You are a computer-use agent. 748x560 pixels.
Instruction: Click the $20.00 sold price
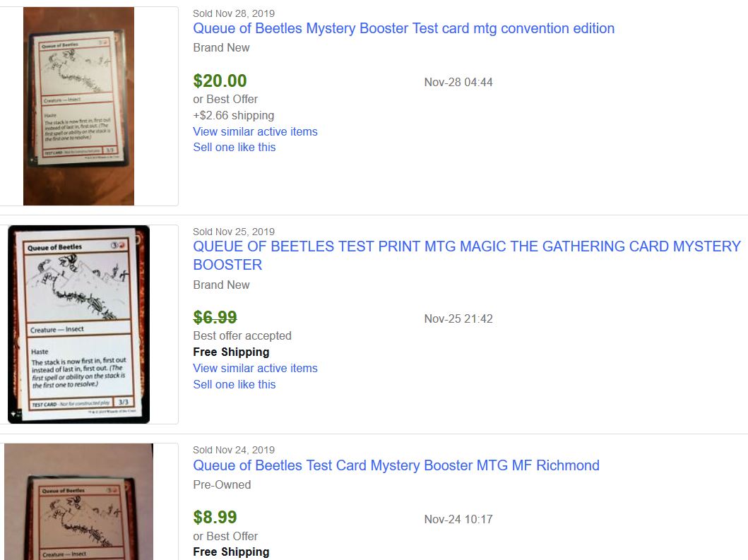[x=220, y=81]
